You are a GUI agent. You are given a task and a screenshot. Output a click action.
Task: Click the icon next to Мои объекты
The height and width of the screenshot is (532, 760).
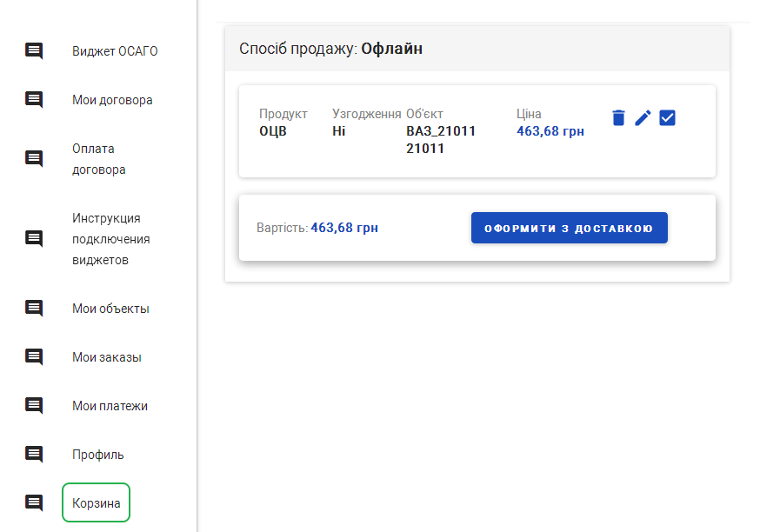click(34, 309)
